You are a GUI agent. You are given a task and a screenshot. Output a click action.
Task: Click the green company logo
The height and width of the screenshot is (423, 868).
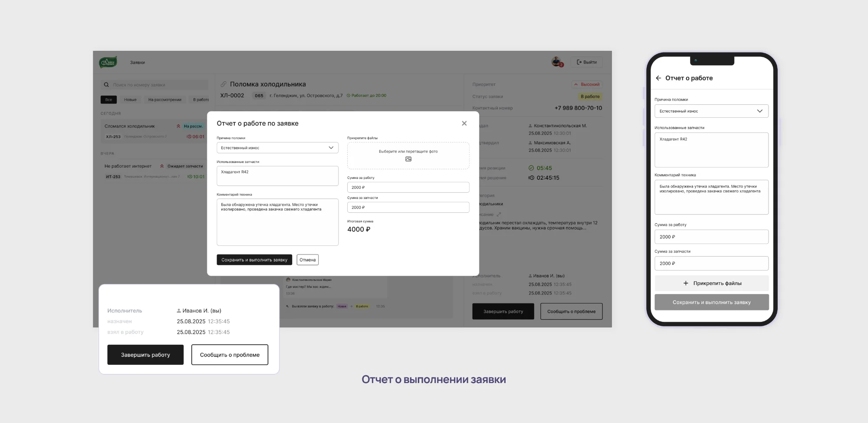coord(108,63)
